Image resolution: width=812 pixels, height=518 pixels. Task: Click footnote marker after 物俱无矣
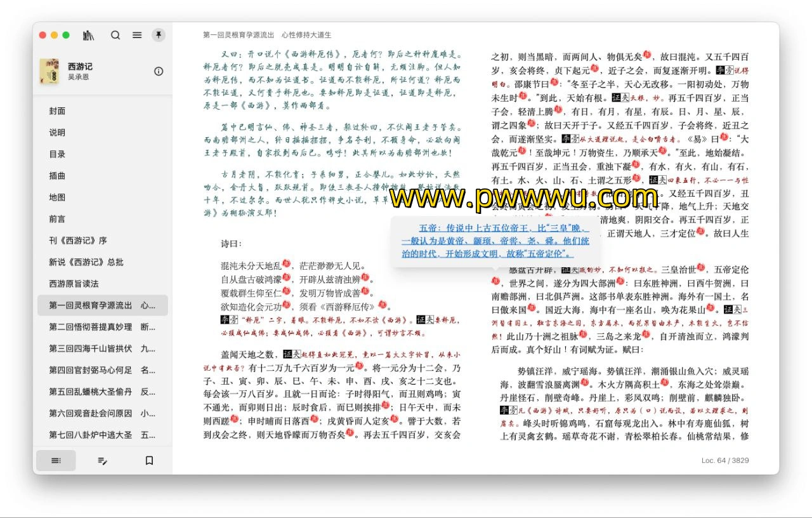(647, 53)
